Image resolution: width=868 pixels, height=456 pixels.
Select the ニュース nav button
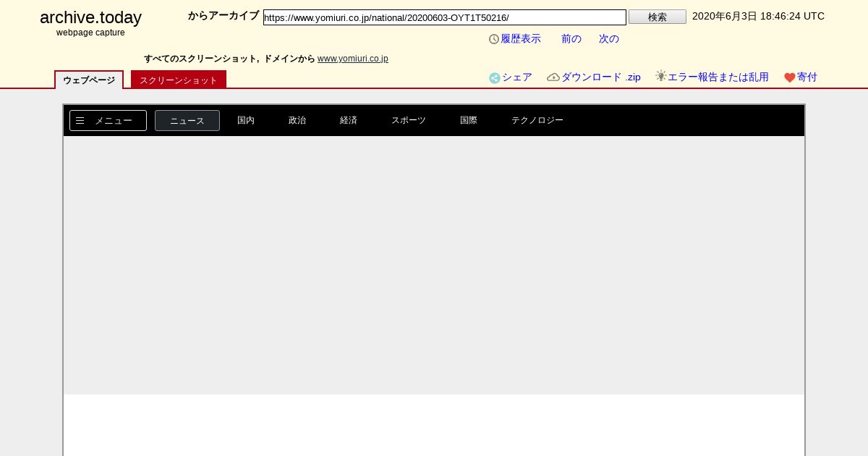pyautogui.click(x=187, y=121)
